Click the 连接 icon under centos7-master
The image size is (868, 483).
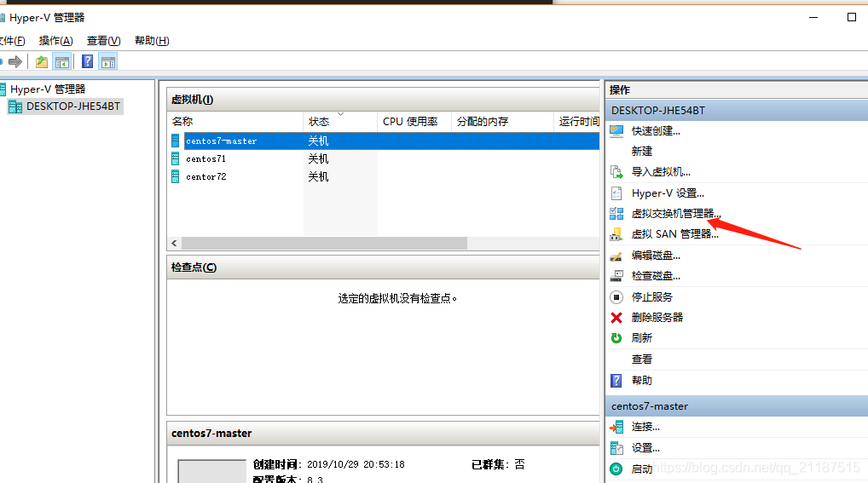click(616, 427)
